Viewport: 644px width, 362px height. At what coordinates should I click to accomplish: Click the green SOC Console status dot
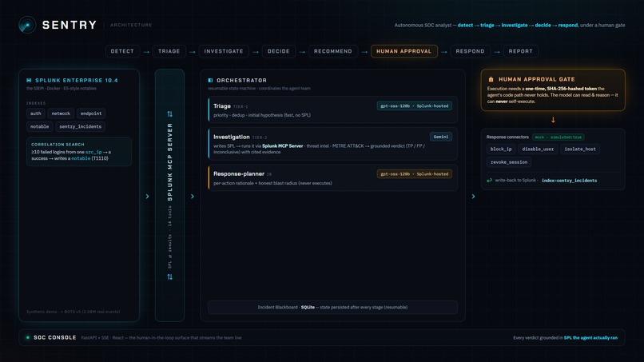tap(28, 337)
